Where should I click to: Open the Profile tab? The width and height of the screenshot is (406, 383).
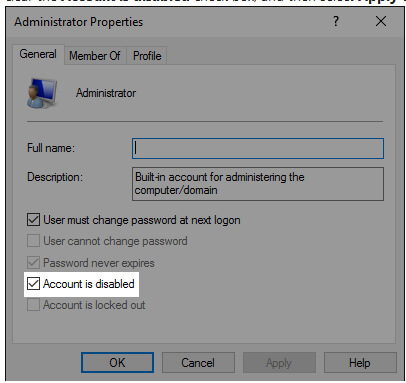(147, 56)
